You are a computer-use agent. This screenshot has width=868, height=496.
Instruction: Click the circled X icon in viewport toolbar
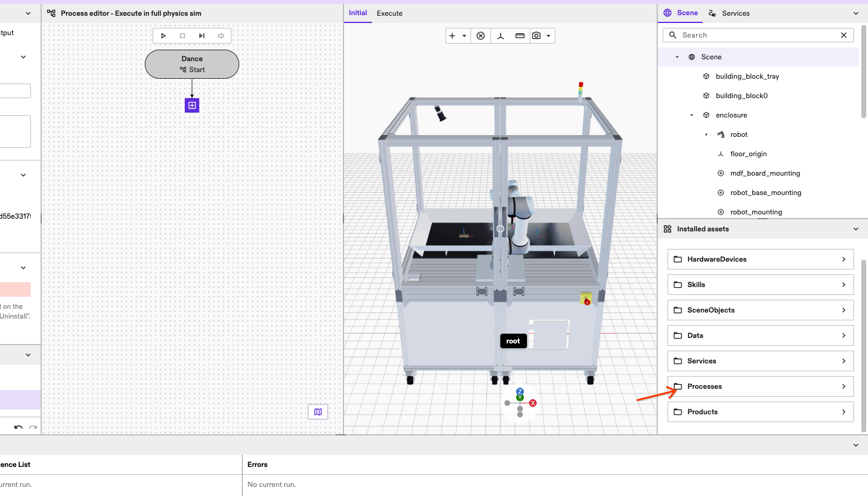click(x=480, y=36)
